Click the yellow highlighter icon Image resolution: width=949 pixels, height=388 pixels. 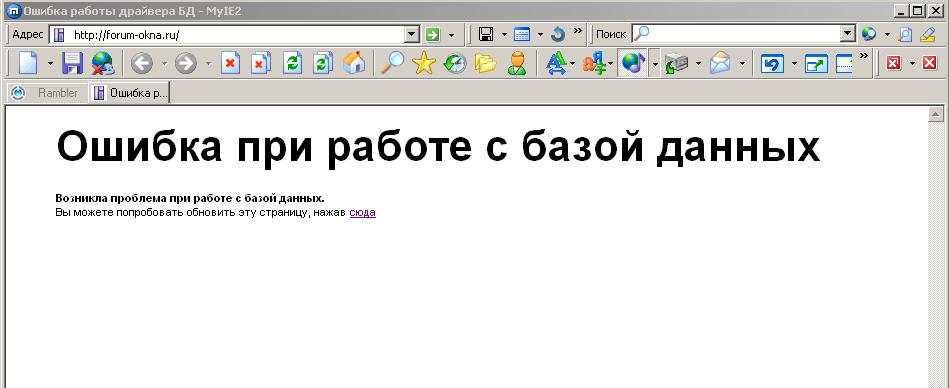[x=927, y=35]
